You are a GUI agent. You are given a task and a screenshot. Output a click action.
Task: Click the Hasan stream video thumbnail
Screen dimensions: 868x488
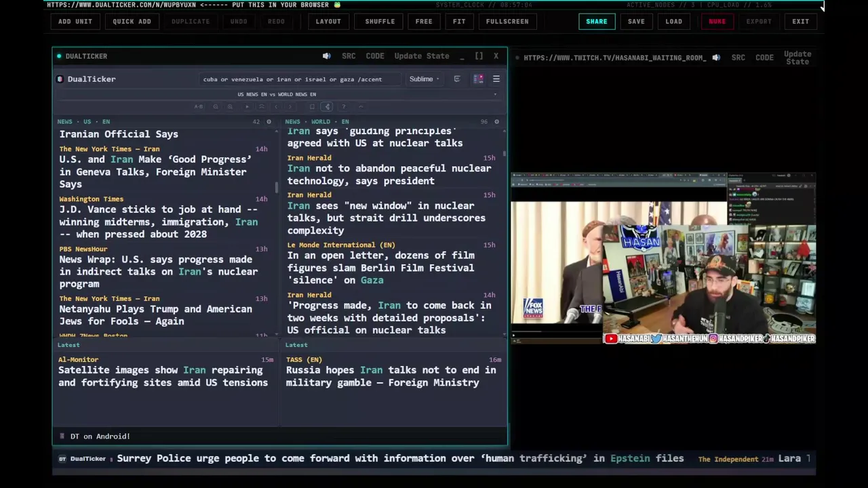click(x=663, y=260)
